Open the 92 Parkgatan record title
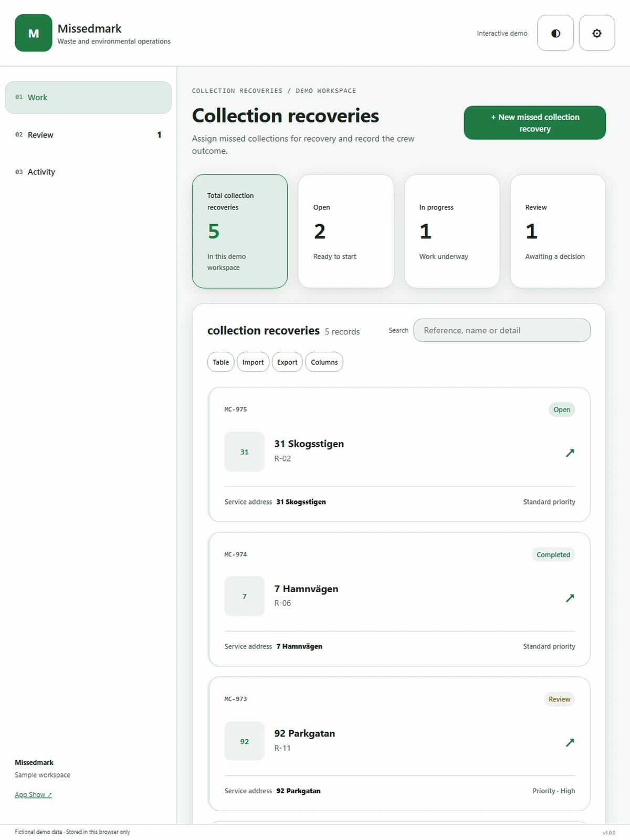The width and height of the screenshot is (630, 840). [x=304, y=733]
